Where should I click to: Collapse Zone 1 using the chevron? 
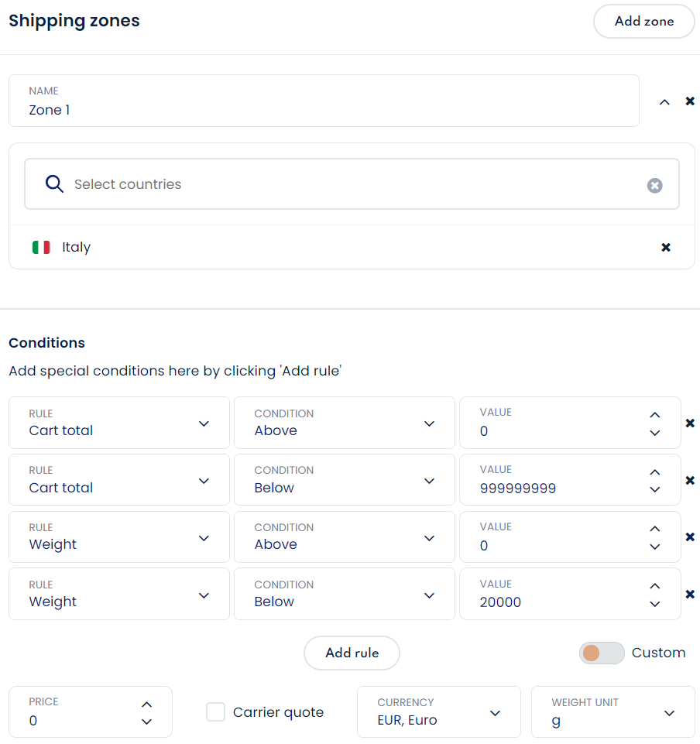coord(664,101)
